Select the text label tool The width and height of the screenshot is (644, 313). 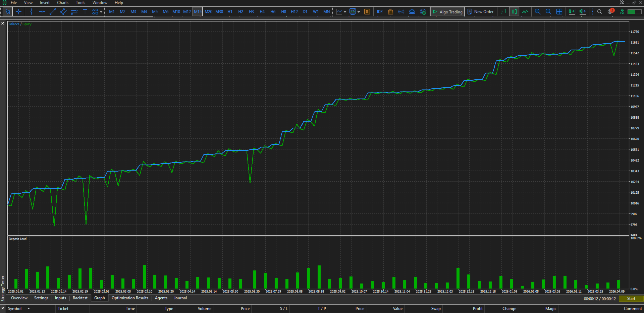[x=85, y=12]
